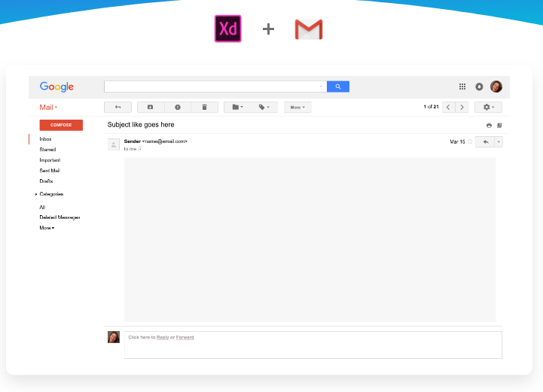Click the gray email body placeholder
Image resolution: width=543 pixels, height=392 pixels.
(x=310, y=239)
